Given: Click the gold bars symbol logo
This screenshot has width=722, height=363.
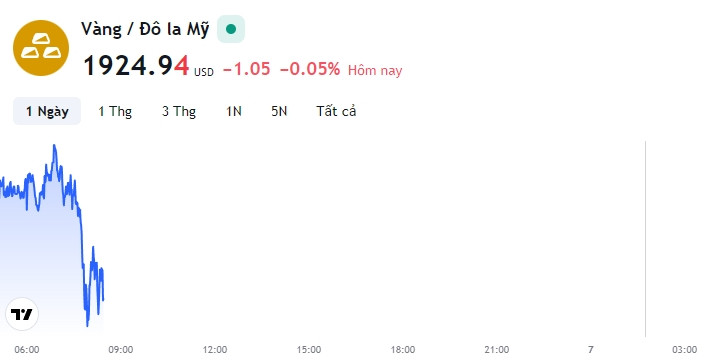Looking at the screenshot, I should [x=41, y=48].
